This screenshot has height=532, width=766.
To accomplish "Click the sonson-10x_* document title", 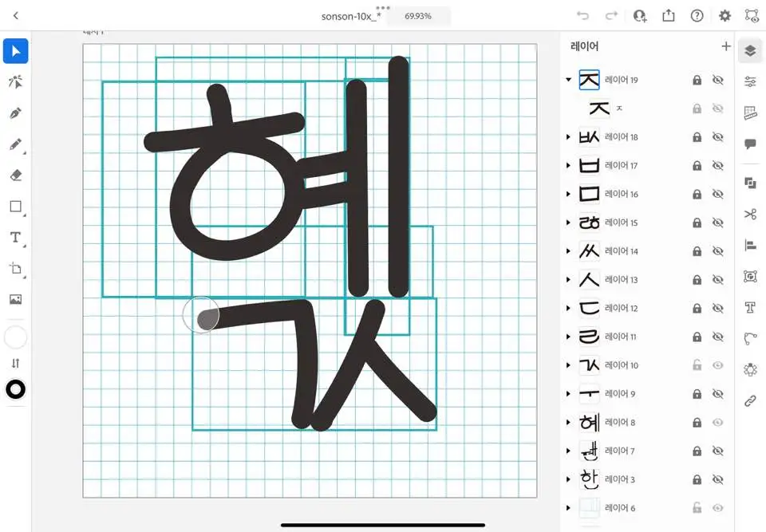I will coord(351,16).
